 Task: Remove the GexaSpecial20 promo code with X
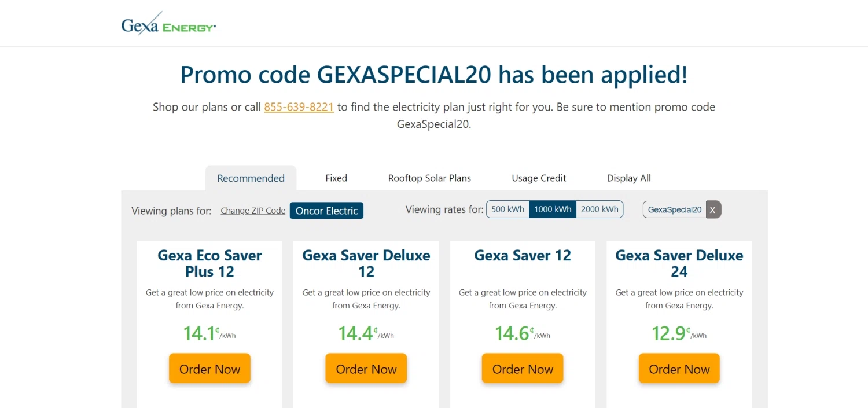point(713,209)
